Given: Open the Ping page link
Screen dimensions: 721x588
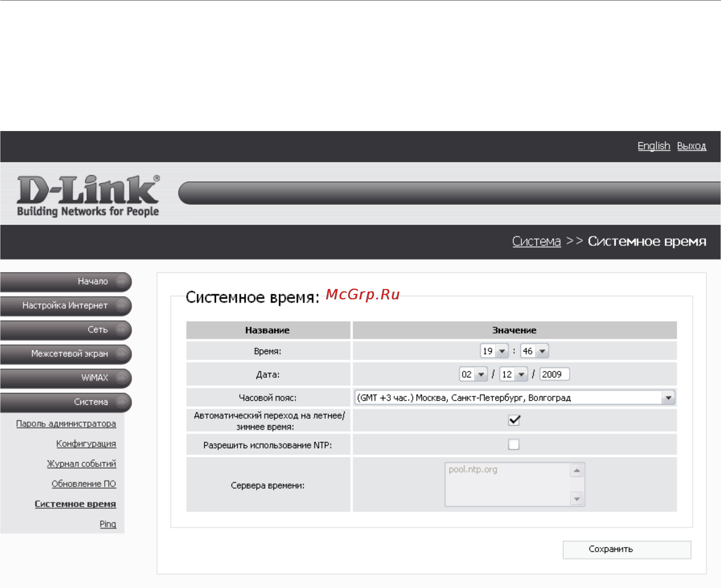Looking at the screenshot, I should pos(108,524).
